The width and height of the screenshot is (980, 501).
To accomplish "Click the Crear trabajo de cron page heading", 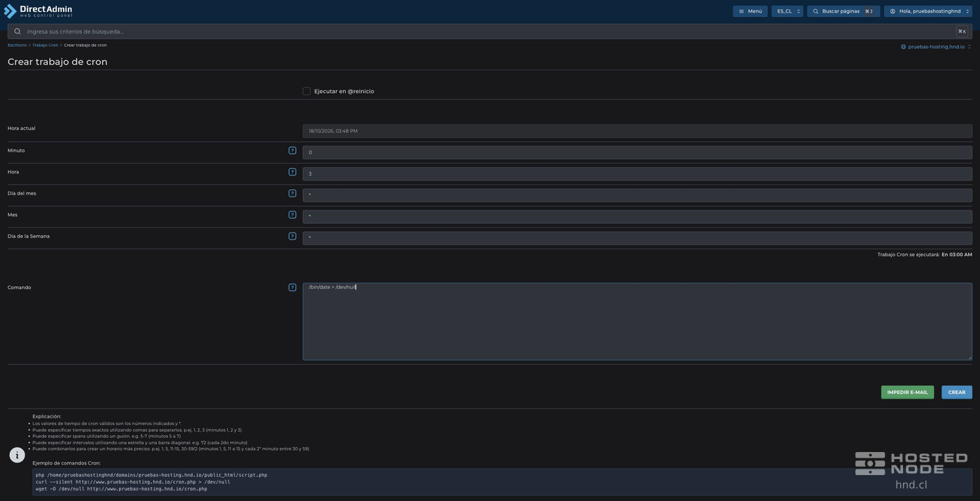I will 57,62.
